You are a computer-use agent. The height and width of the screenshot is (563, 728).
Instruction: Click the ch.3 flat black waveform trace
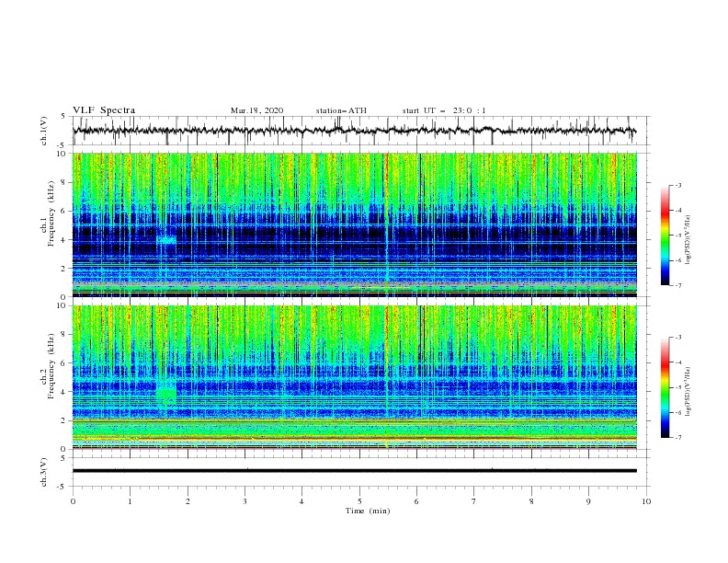point(354,471)
